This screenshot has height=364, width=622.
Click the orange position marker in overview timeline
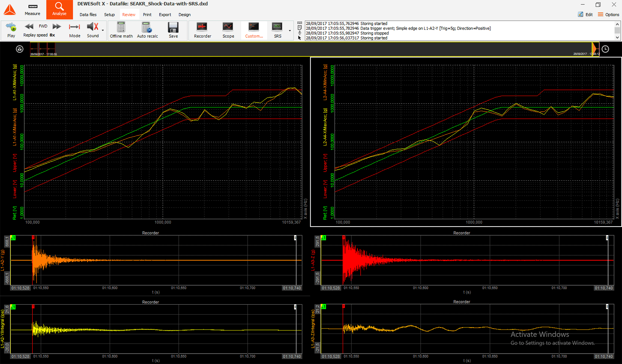click(x=594, y=49)
